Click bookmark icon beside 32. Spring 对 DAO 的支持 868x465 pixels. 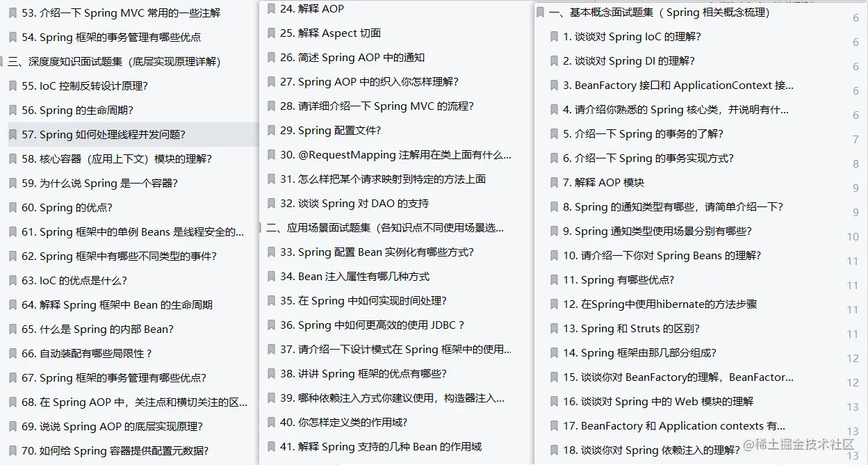(271, 204)
